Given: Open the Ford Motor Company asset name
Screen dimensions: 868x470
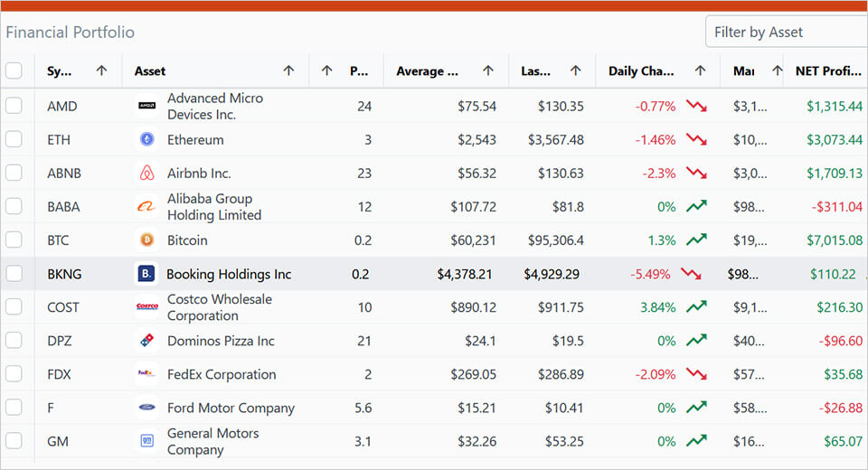Looking at the screenshot, I should tap(231, 408).
